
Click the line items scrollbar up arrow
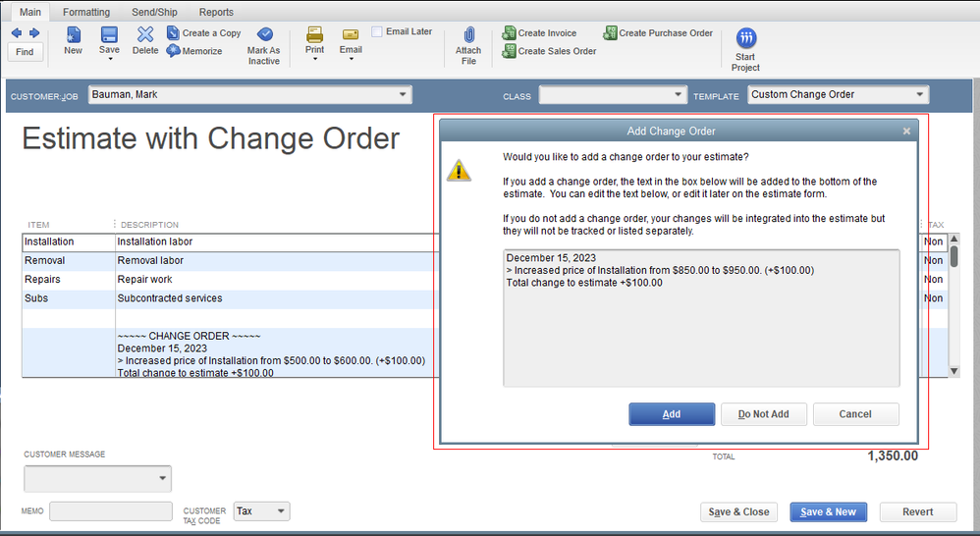point(953,240)
